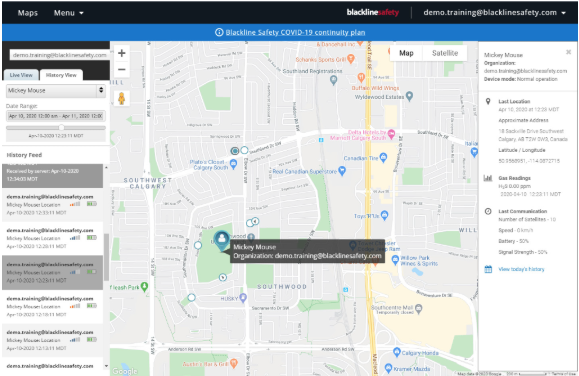
Task: Click the history timeline slider handle
Action: (x=61, y=127)
